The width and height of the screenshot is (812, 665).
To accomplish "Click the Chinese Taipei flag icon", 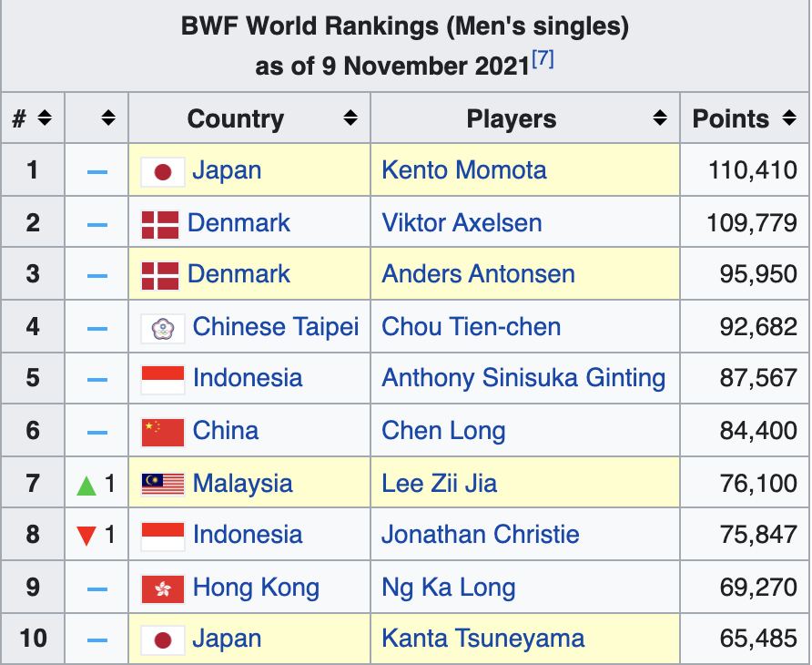I will pyautogui.click(x=163, y=328).
